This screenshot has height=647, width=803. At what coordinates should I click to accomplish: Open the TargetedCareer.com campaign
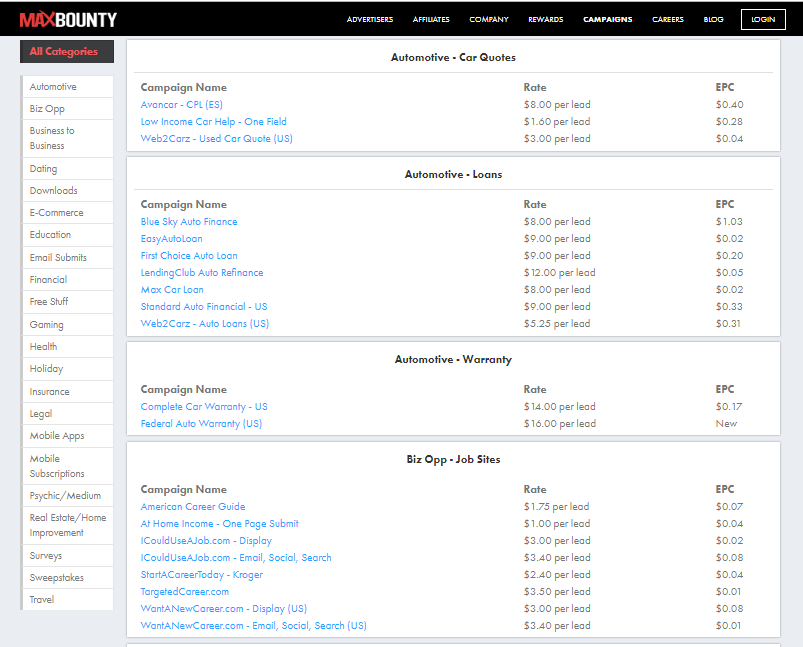(185, 592)
